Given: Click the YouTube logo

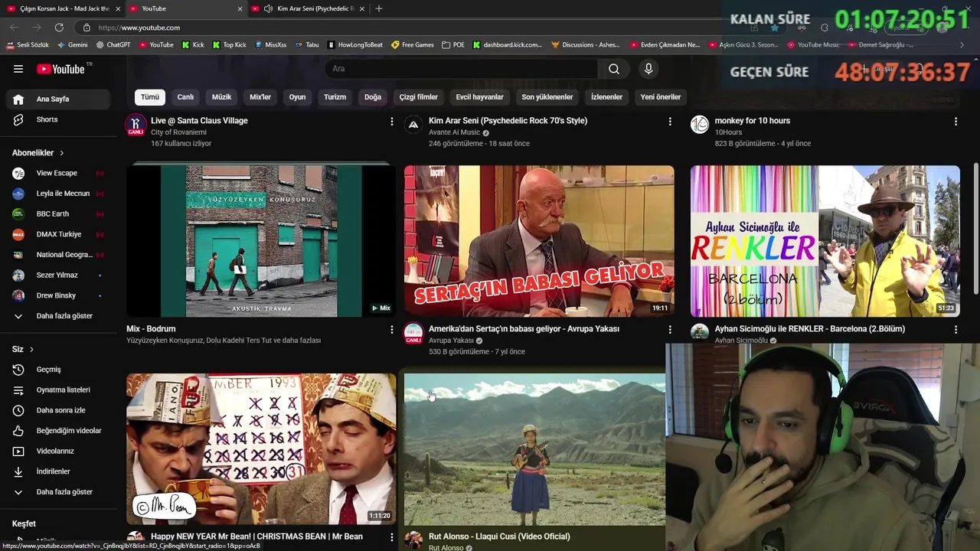Looking at the screenshot, I should point(61,69).
